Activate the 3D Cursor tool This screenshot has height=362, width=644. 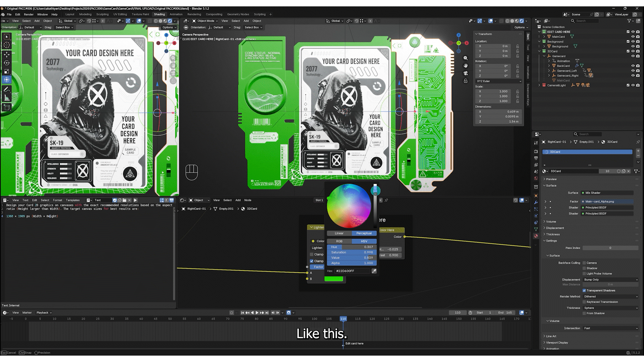[x=7, y=45]
